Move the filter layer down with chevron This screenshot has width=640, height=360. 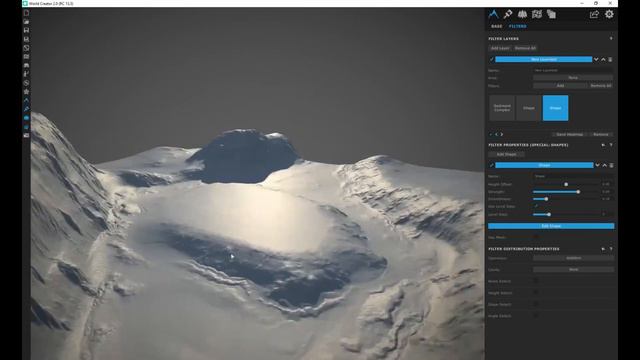(x=596, y=60)
